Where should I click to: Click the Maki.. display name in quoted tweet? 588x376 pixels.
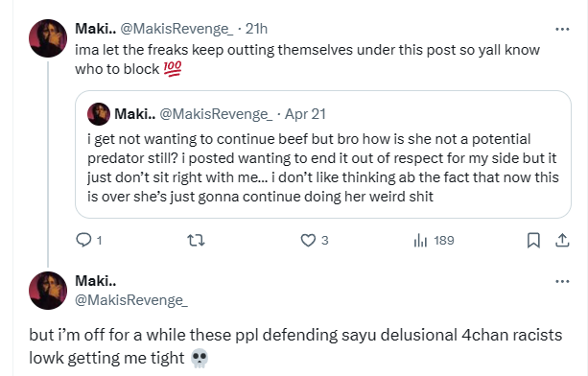[x=134, y=114]
